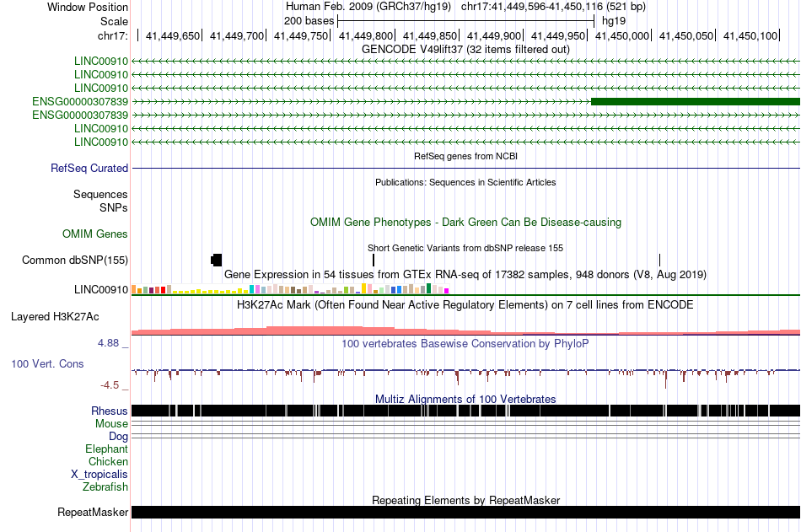This screenshot has height=532, width=801.
Task: Click the Sequences track label
Action: [100, 194]
